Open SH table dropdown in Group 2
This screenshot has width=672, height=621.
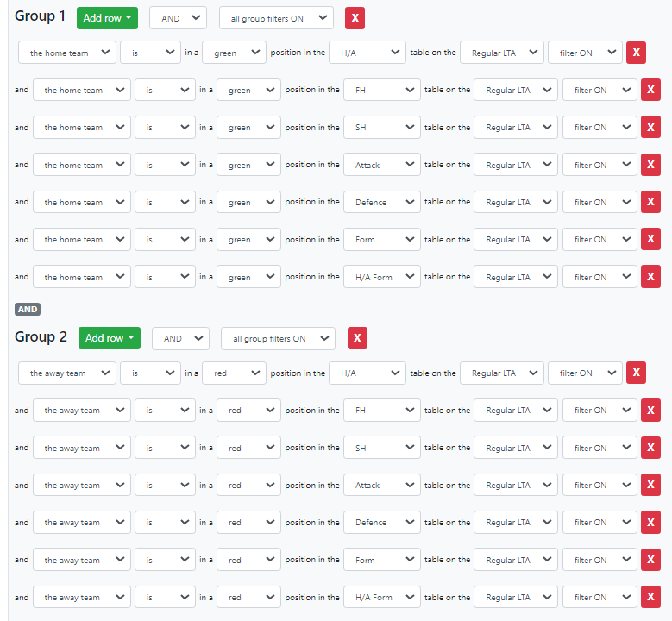382,448
